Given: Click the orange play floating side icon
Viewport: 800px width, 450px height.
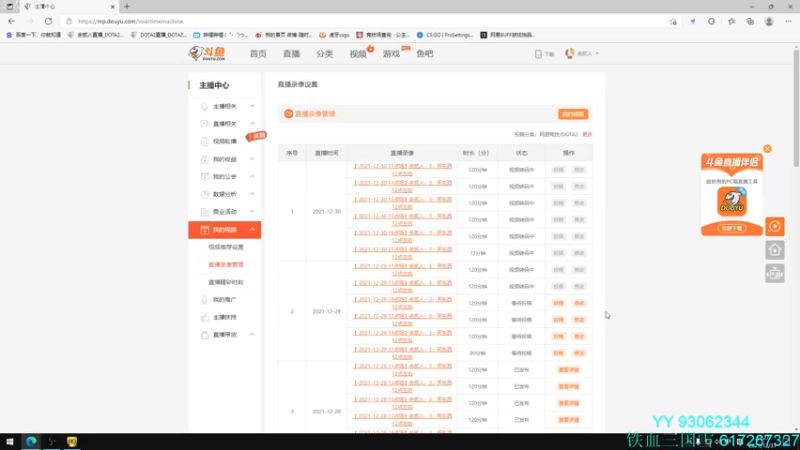Looking at the screenshot, I should pyautogui.click(x=774, y=227).
